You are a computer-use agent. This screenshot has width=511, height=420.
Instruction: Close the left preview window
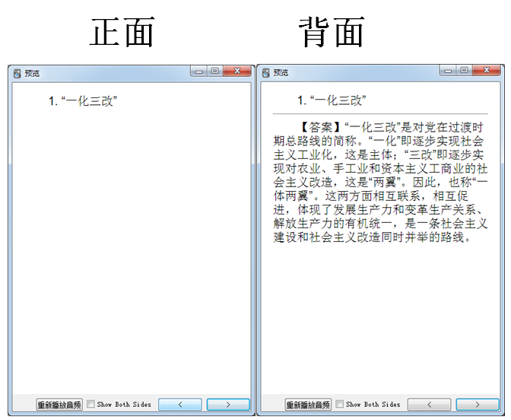point(237,71)
